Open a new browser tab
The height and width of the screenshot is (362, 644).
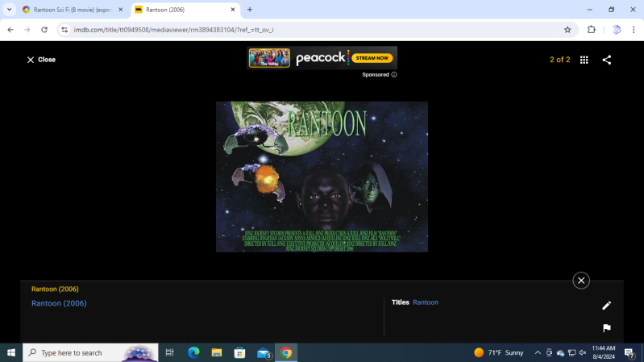(250, 10)
